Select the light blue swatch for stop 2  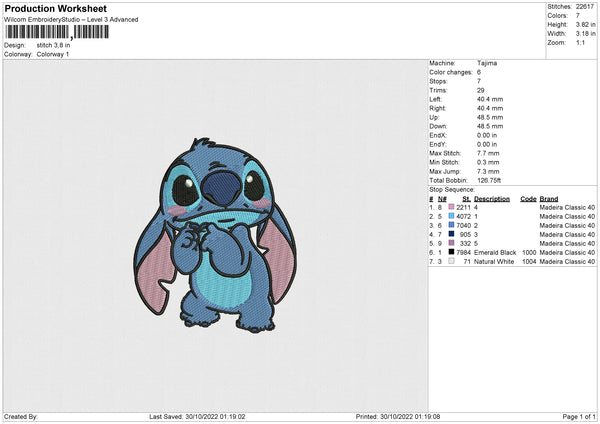click(452, 216)
